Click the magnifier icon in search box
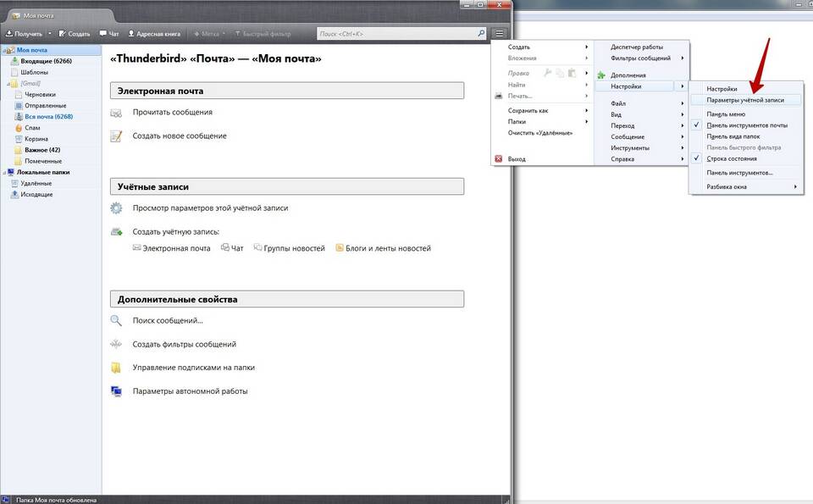 point(481,33)
